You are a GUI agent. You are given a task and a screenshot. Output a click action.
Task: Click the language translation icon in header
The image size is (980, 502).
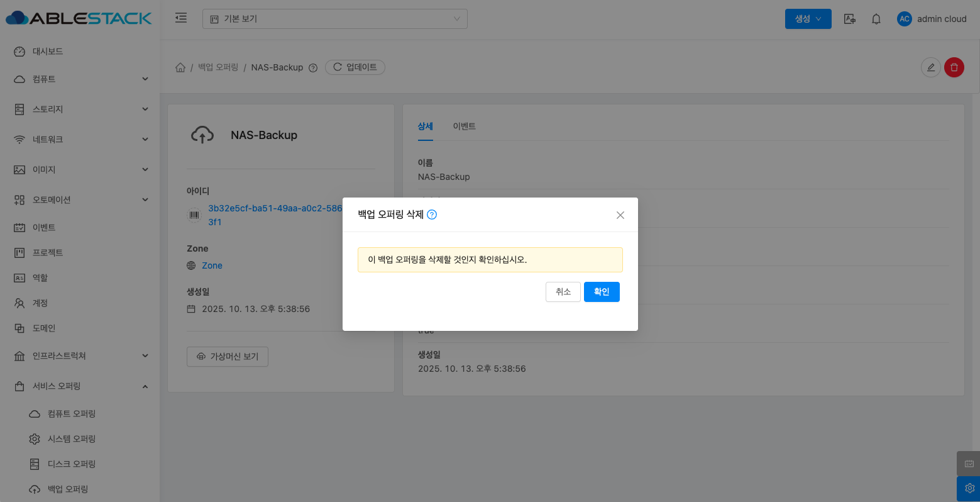tap(849, 19)
